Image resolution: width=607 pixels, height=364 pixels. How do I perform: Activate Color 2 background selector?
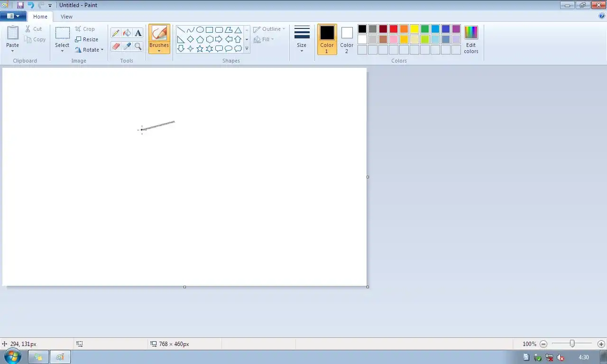[347, 39]
